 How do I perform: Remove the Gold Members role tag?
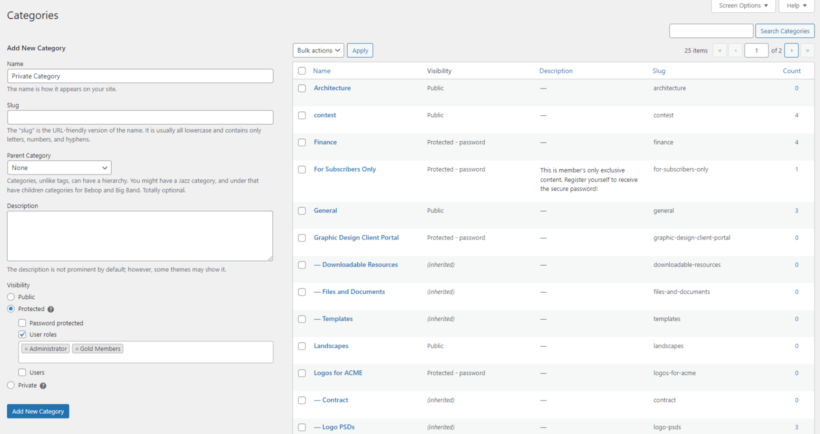[x=77, y=349]
